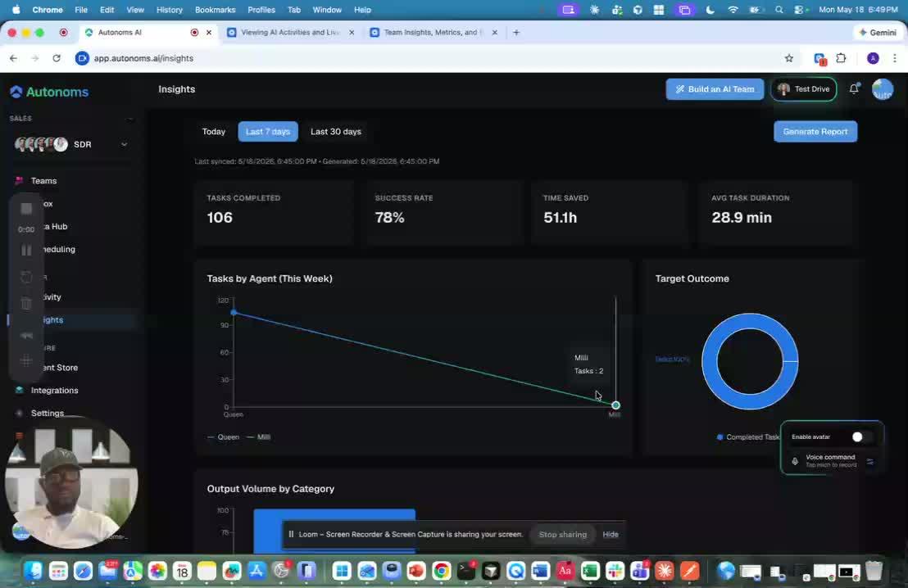Toggle the Milli legend entry
This screenshot has width=908, height=588.
tap(258, 437)
